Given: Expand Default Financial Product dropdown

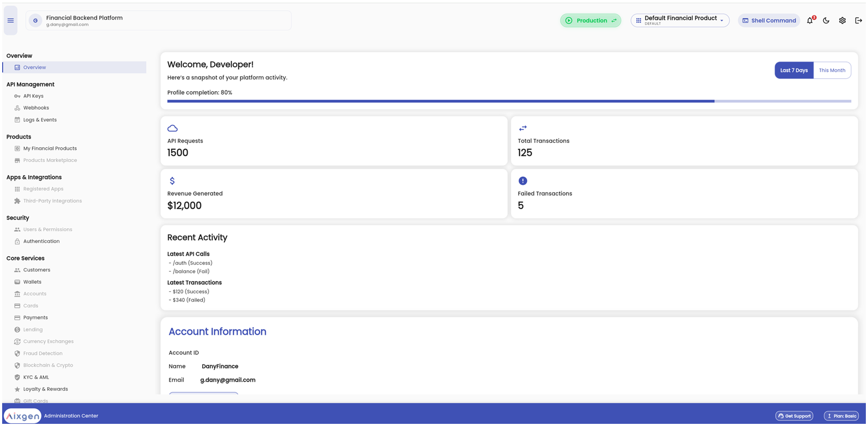Looking at the screenshot, I should pos(680,20).
